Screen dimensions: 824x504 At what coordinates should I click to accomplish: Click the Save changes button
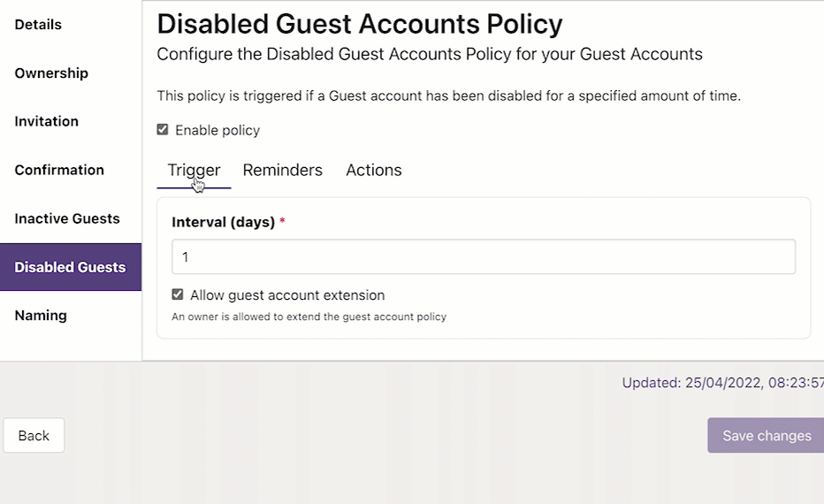tap(766, 436)
